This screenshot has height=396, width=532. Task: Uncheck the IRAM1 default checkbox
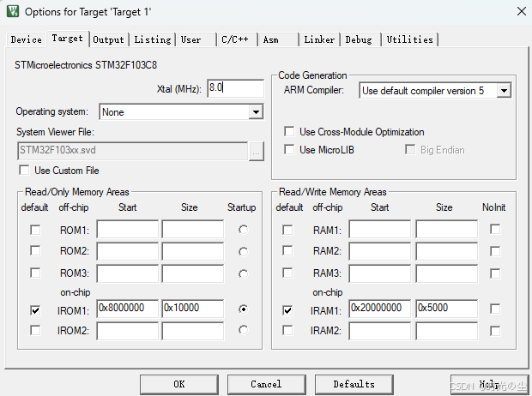click(287, 310)
